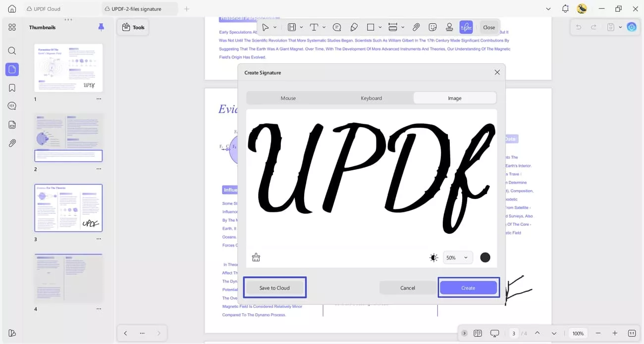Open the Comment tool

337,27
